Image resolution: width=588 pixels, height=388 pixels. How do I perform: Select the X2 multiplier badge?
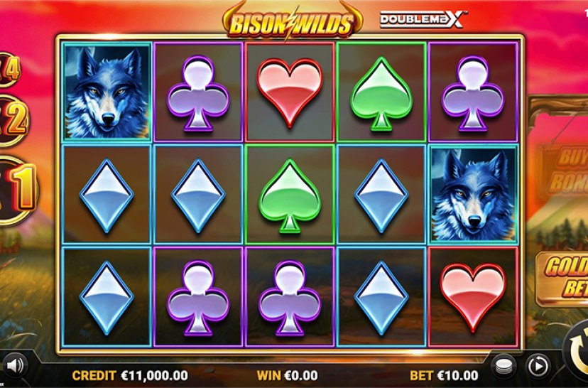[x=13, y=121]
